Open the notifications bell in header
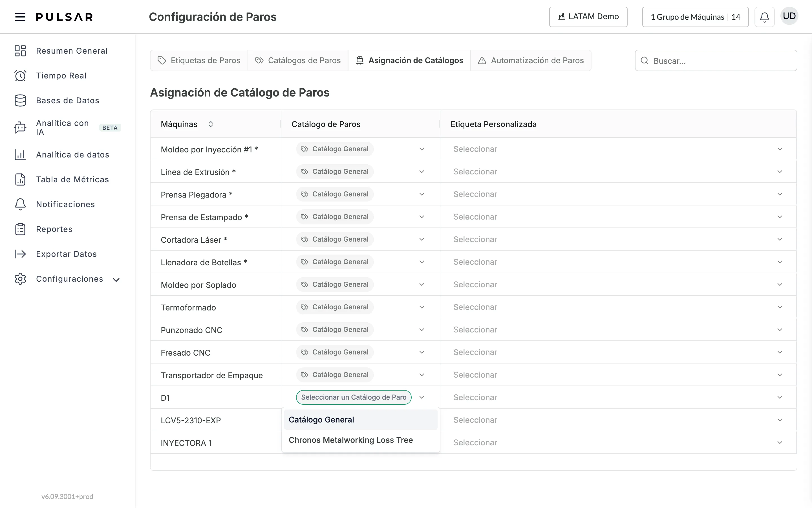 pyautogui.click(x=764, y=17)
